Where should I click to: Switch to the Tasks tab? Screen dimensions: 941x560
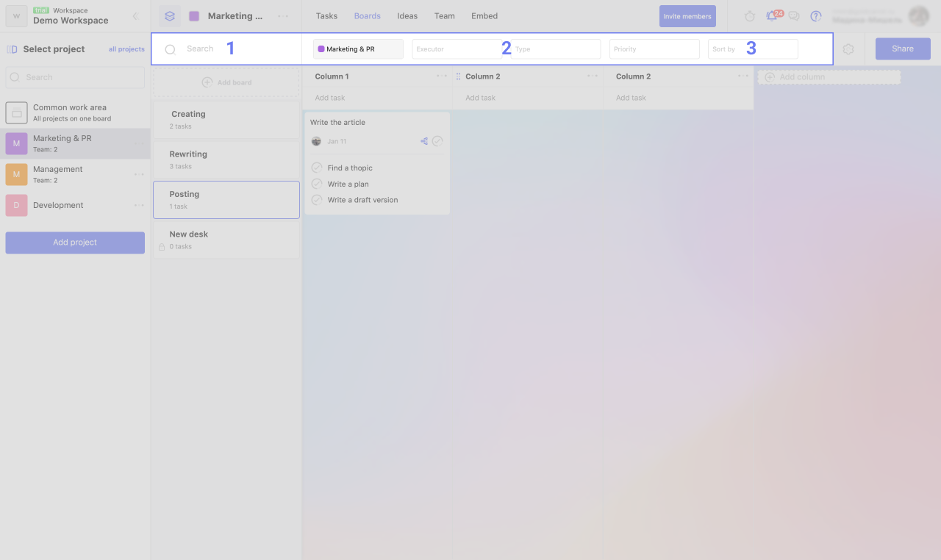[326, 16]
